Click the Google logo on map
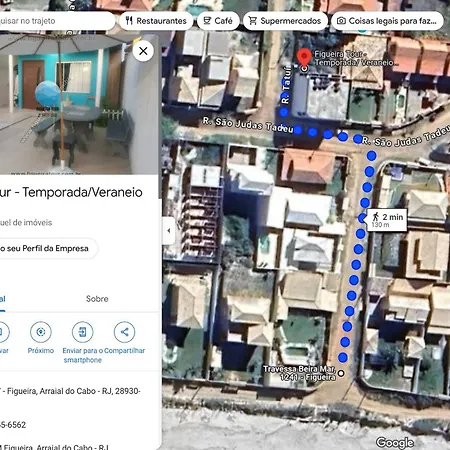Screen dimensions: 450x450 395,443
